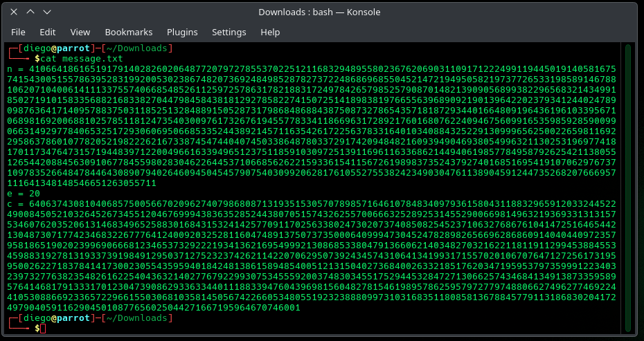Open the File menu
The height and width of the screenshot is (341, 644).
[x=18, y=32]
